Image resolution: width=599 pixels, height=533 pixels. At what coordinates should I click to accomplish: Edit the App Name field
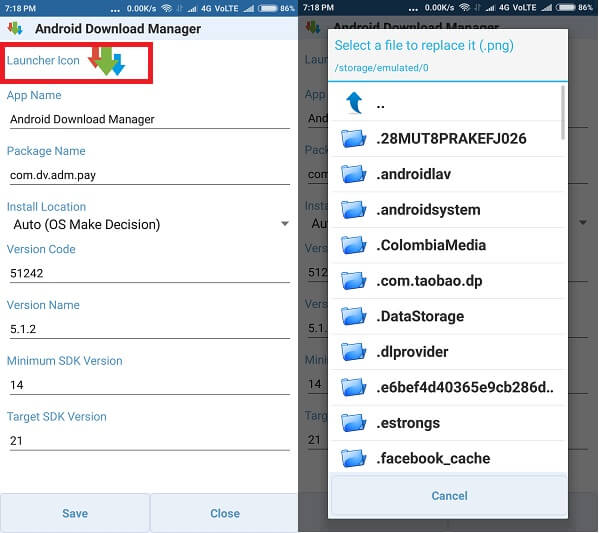(150, 120)
